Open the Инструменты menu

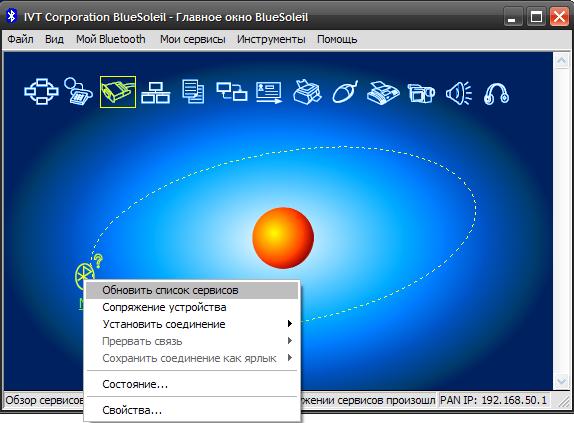tap(271, 39)
